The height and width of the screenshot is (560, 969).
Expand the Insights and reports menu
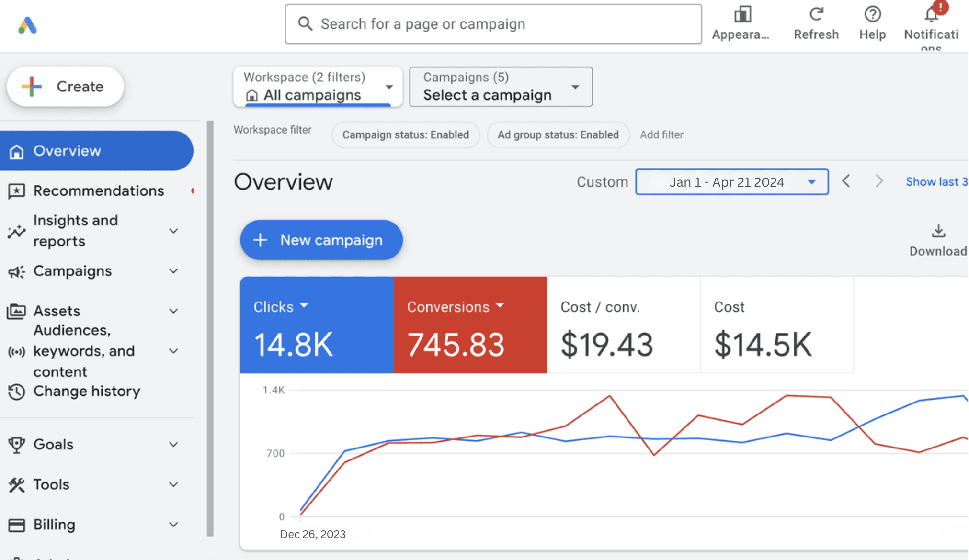[173, 231]
